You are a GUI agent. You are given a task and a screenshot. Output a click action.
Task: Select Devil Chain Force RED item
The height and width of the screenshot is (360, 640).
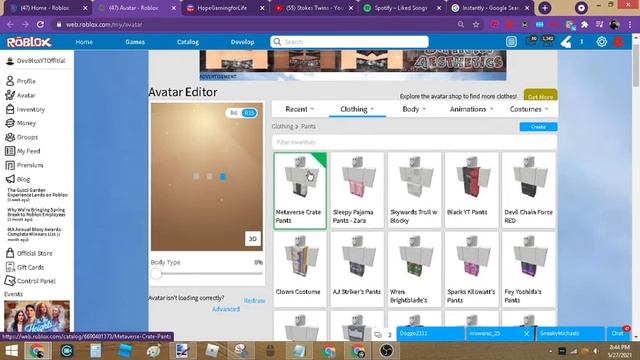click(529, 190)
